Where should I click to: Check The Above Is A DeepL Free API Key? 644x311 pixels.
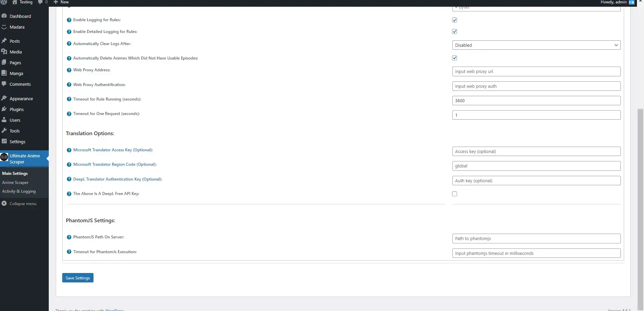[454, 194]
